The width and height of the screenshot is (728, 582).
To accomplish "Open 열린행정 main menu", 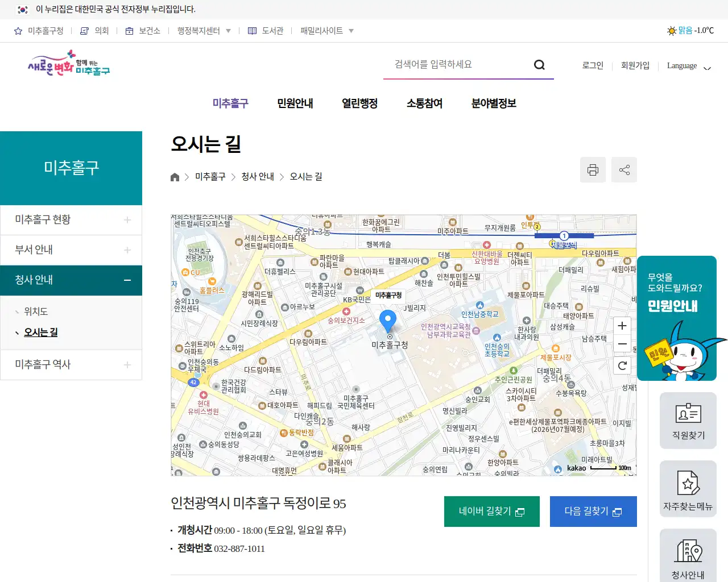I will pos(359,103).
